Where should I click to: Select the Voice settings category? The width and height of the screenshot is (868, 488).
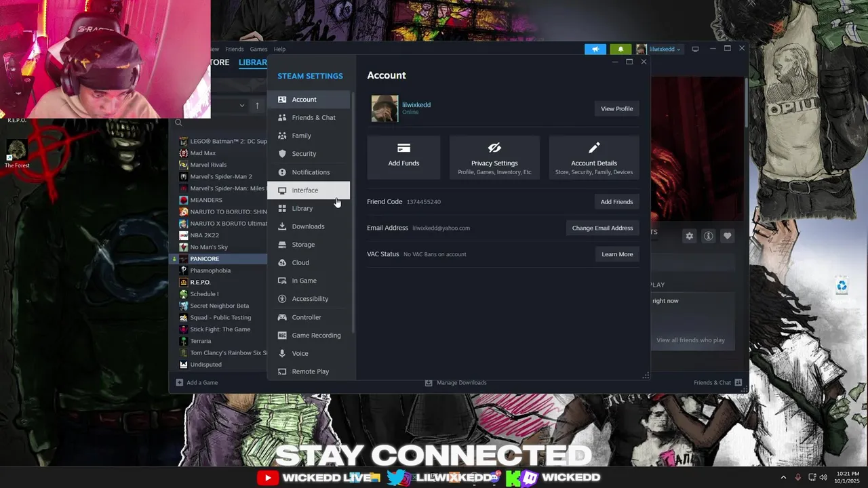(309, 353)
